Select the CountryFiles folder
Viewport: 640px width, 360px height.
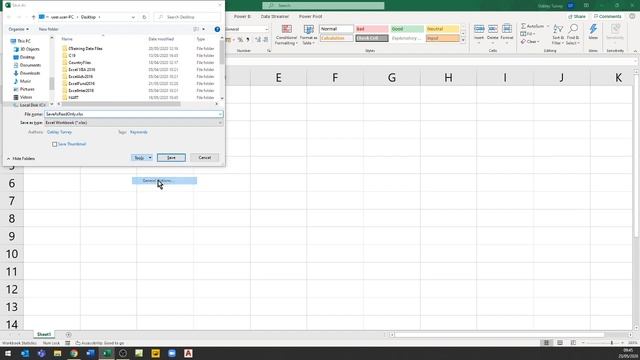[80, 62]
